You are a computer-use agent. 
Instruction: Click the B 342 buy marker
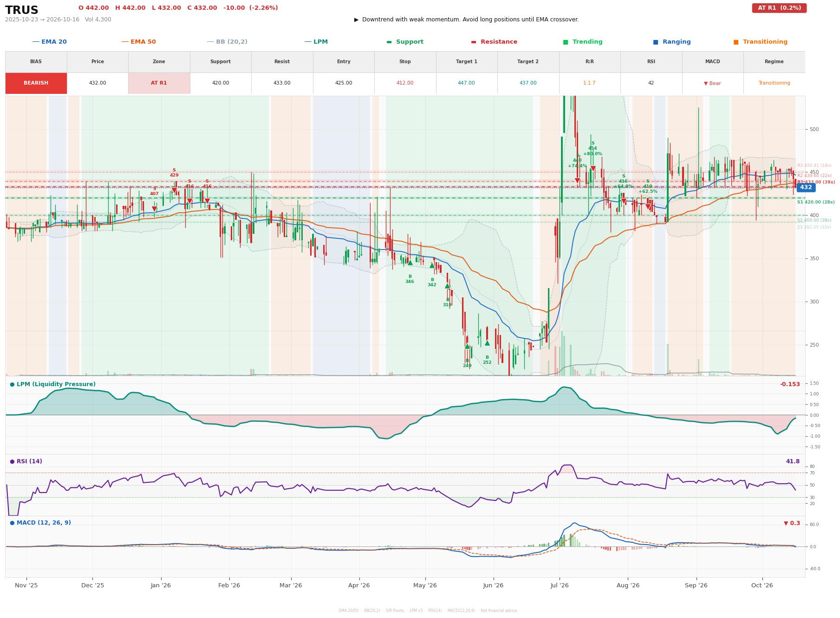pos(432,265)
